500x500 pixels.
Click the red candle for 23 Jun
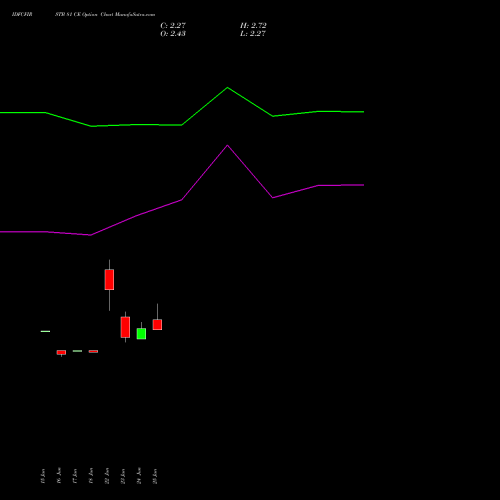pyautogui.click(x=125, y=327)
